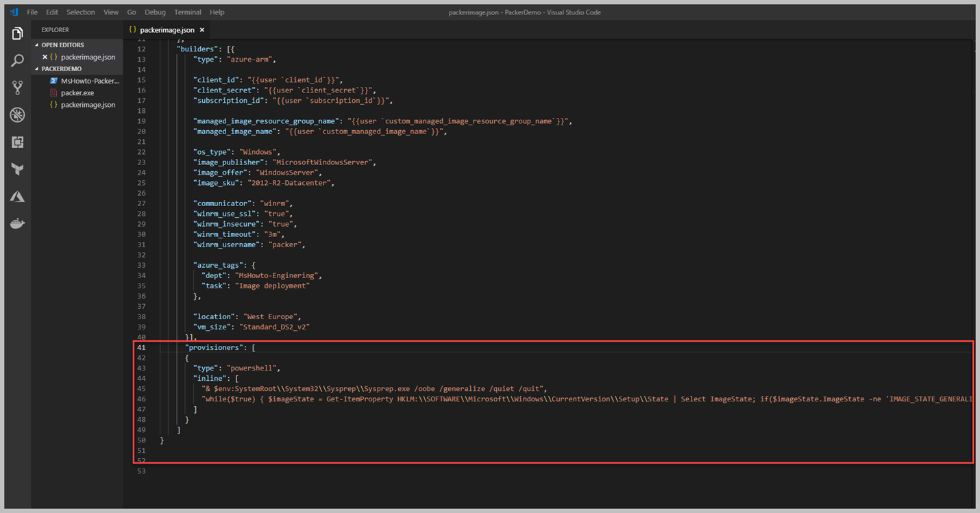Click the packer.exe file icon
980x513 pixels.
(x=53, y=92)
